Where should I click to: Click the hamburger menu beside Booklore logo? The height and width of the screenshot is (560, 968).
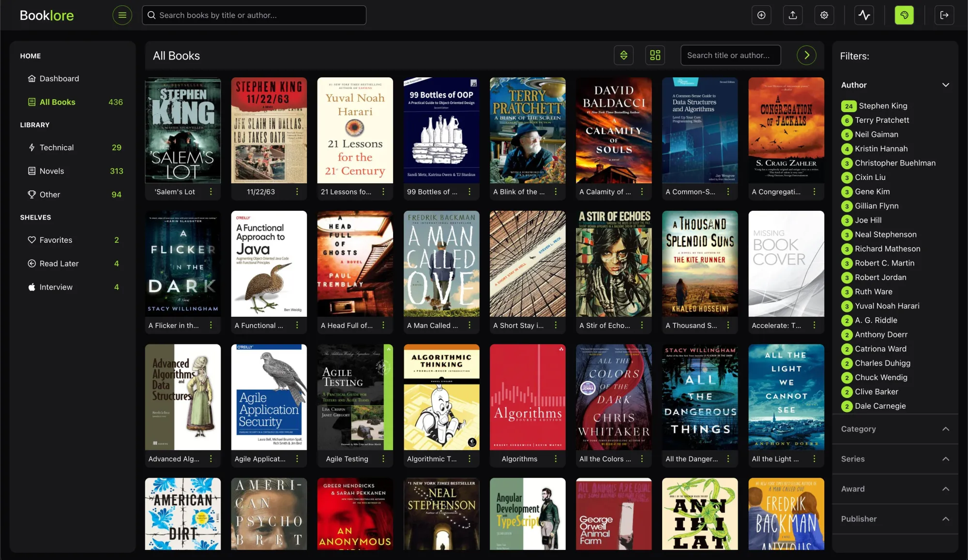tap(122, 15)
